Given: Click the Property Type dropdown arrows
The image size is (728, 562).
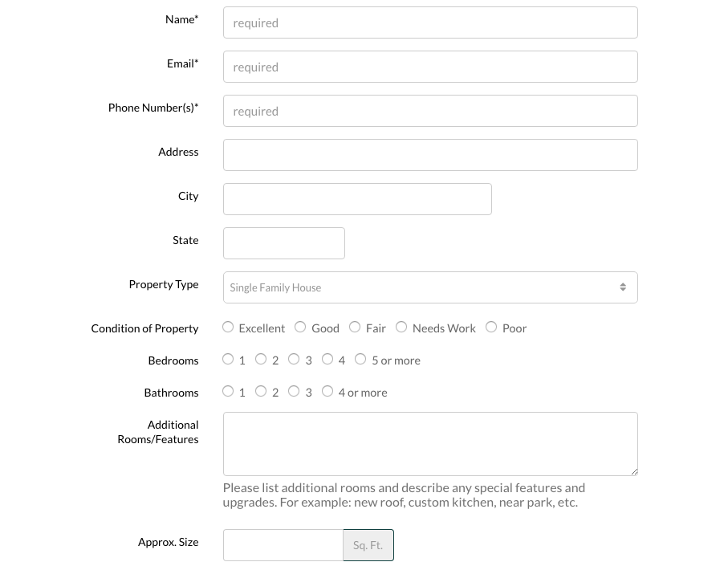Looking at the screenshot, I should pyautogui.click(x=623, y=287).
